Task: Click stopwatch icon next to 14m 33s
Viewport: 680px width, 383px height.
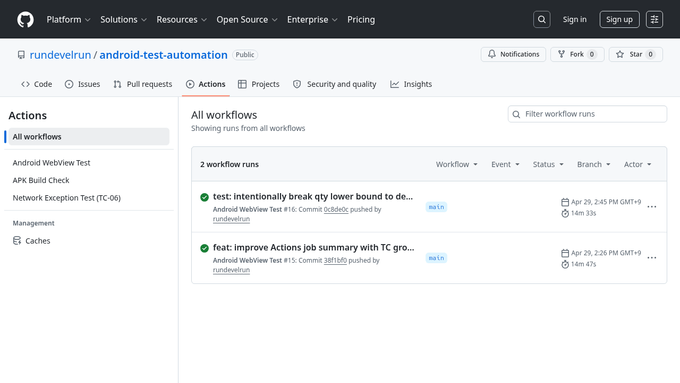Action: (565, 213)
